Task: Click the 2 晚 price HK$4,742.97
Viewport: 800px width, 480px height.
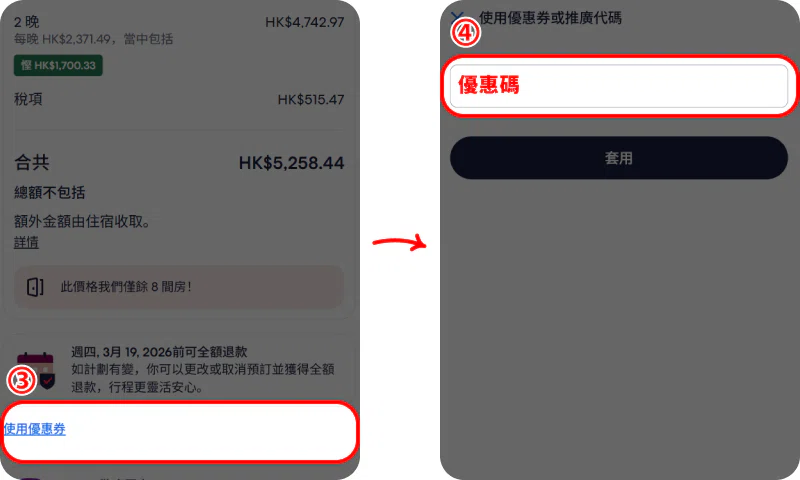Action: pos(305,22)
